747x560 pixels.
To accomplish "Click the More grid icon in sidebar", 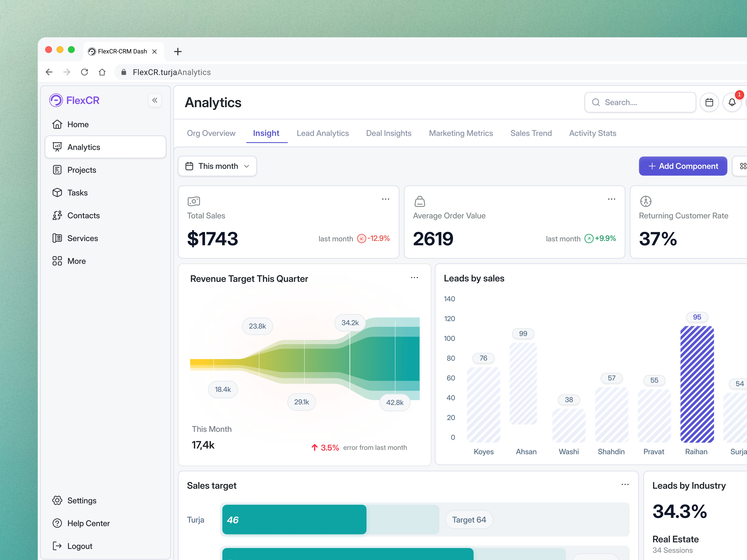I will tap(57, 261).
